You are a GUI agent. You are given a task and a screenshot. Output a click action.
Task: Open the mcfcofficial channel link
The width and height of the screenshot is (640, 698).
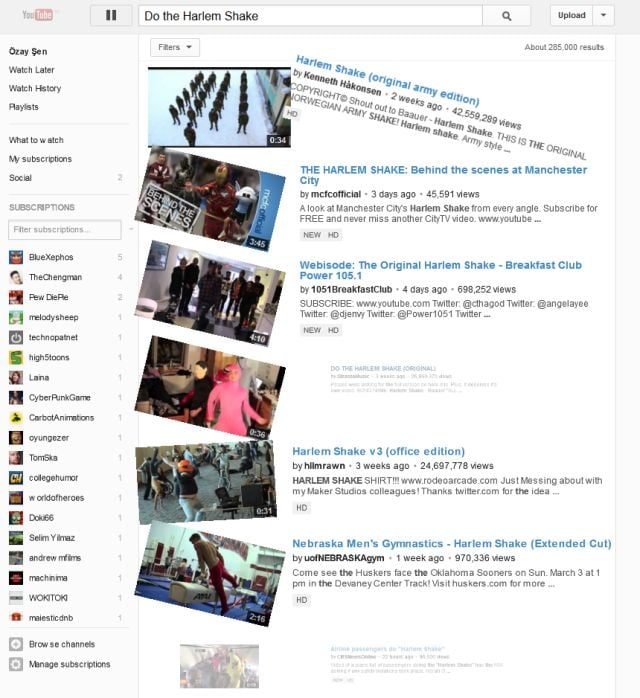pyautogui.click(x=336, y=194)
